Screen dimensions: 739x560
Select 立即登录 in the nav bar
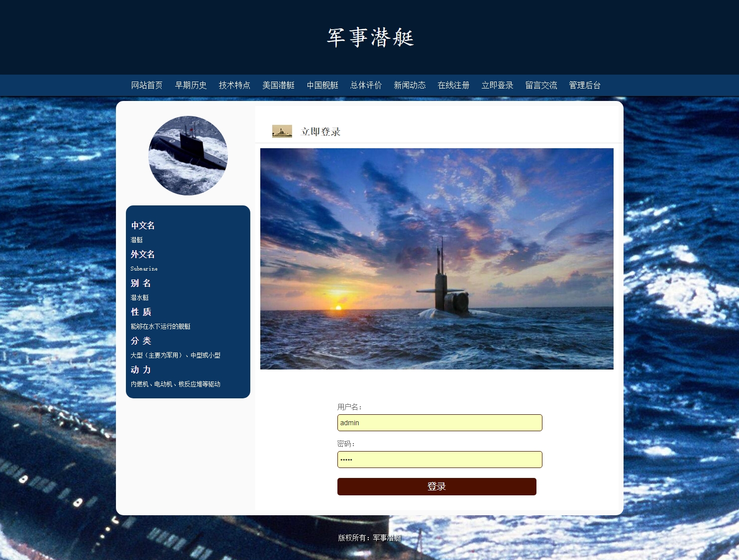pyautogui.click(x=497, y=86)
